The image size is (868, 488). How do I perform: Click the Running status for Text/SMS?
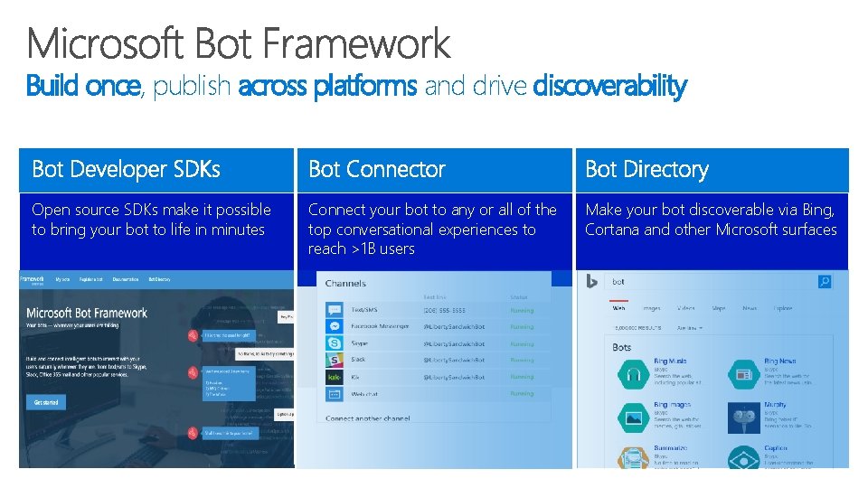pyautogui.click(x=522, y=310)
